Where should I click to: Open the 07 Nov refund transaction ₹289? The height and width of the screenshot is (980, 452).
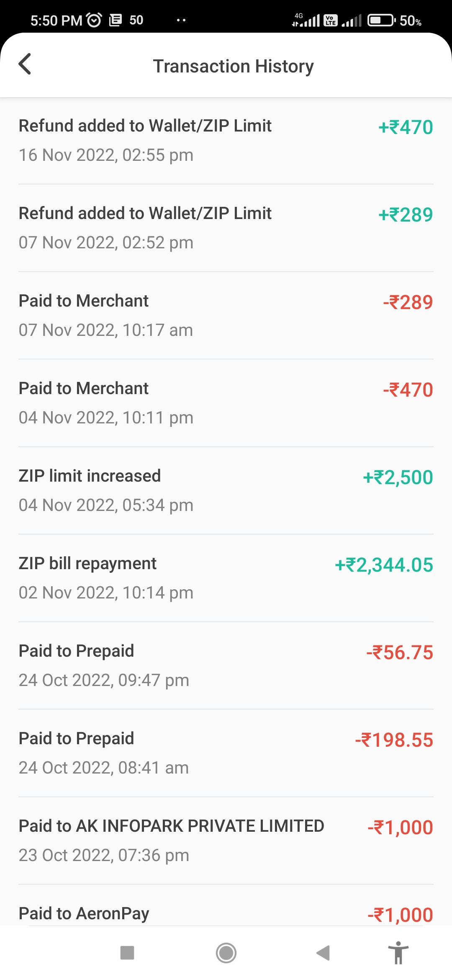(226, 228)
